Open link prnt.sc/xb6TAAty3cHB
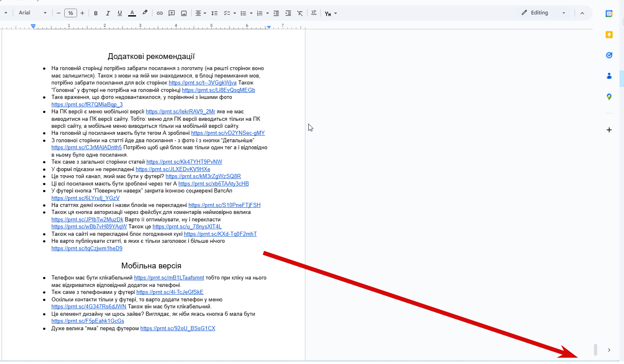 (213, 184)
